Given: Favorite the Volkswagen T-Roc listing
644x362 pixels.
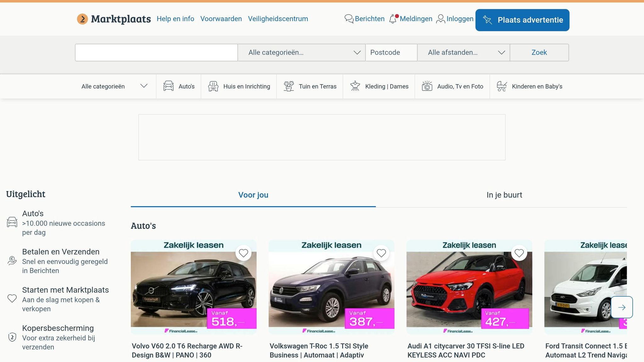Looking at the screenshot, I should 381,253.
